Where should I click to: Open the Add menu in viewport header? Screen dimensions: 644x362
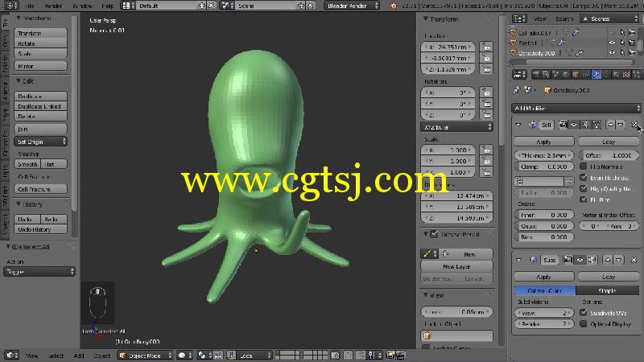click(79, 356)
